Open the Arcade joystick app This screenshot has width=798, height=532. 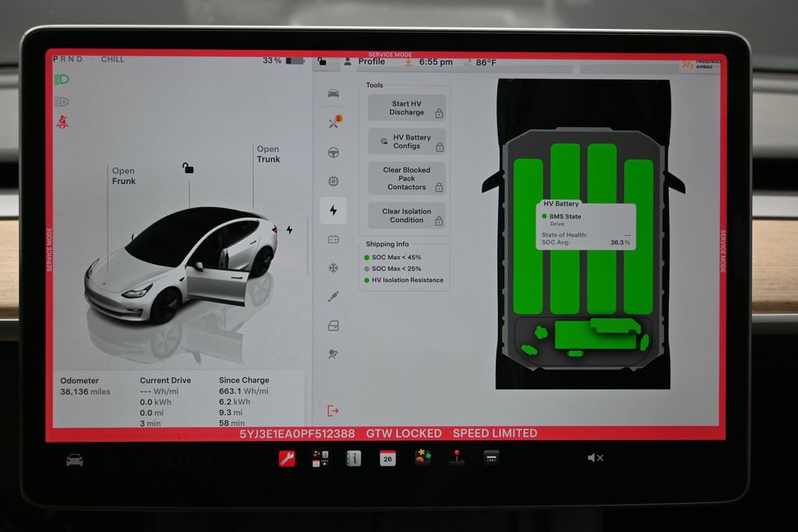[457, 457]
